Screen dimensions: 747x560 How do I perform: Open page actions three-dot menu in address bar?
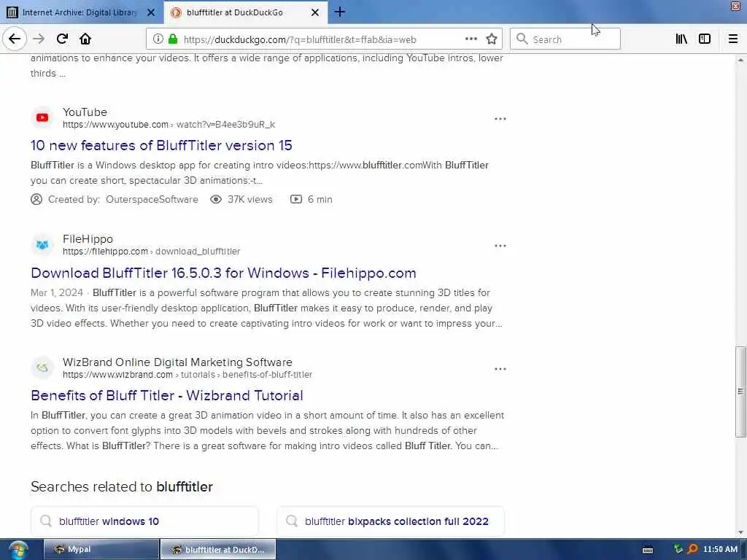(471, 39)
